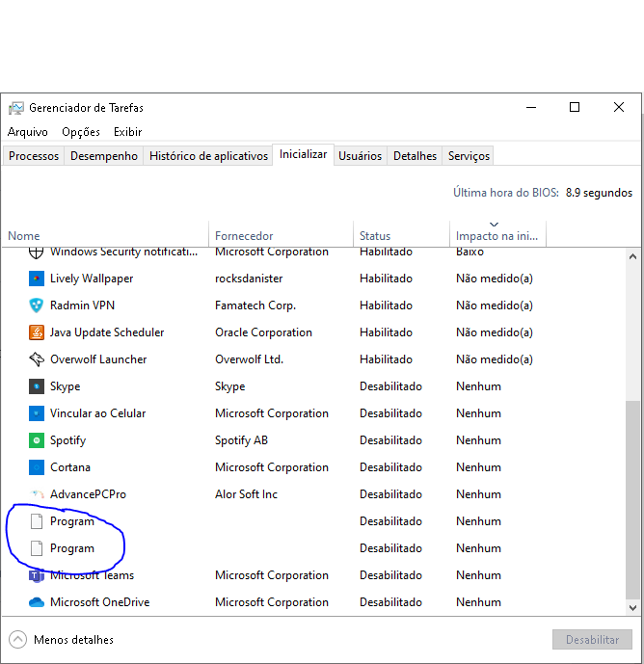Click the Overwolf Launcher icon
The width and height of the screenshot is (644, 664).
[37, 359]
